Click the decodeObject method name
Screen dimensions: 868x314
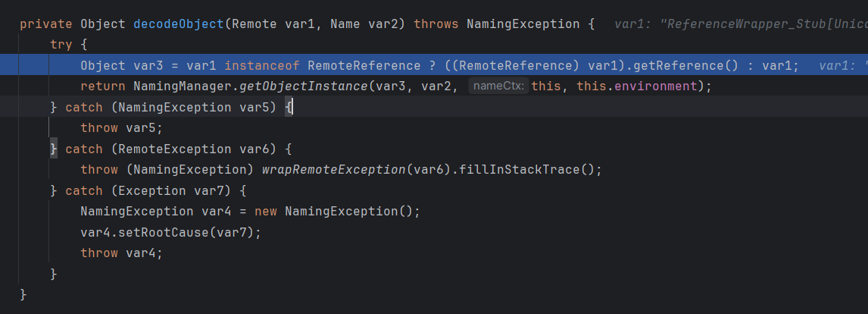178,24
